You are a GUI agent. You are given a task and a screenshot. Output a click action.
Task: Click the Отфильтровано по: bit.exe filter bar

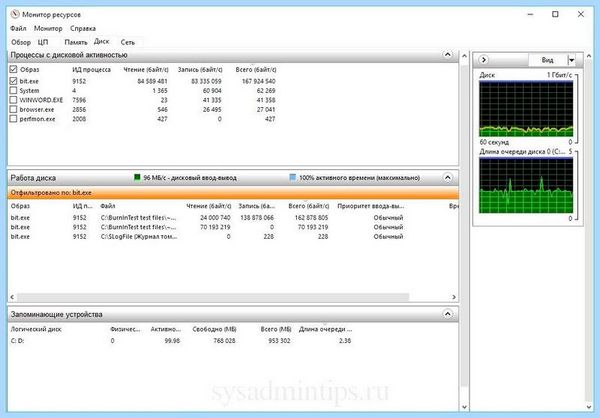(233, 193)
